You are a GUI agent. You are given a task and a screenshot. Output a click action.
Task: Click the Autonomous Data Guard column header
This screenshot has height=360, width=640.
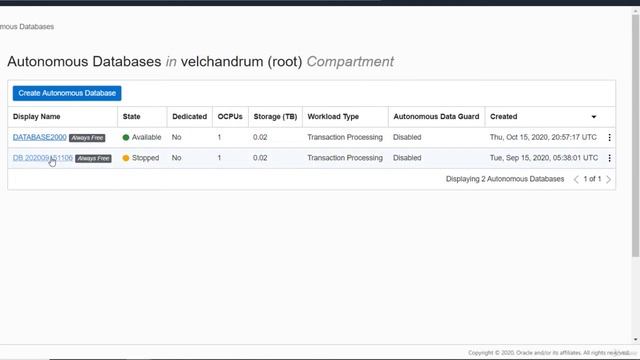point(436,117)
